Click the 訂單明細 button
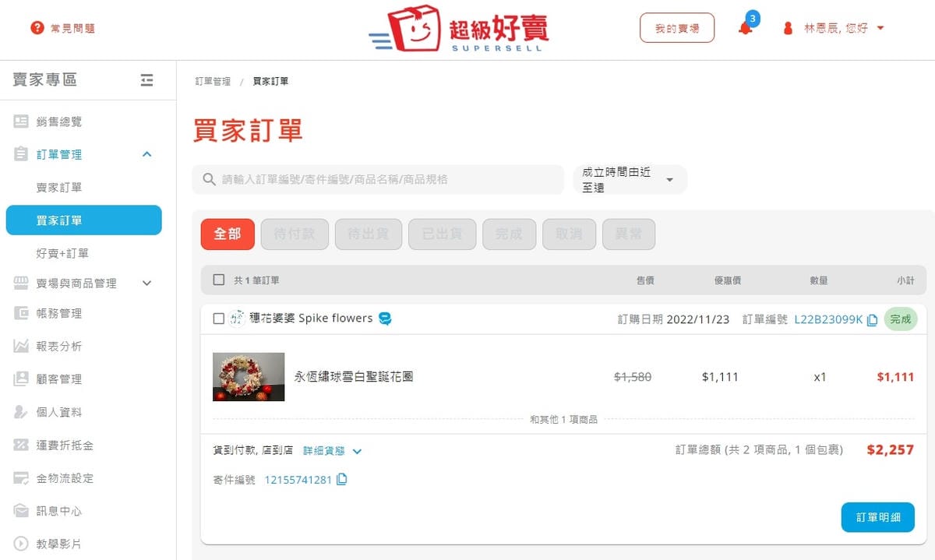Screen dimensions: 935x560 877,516
